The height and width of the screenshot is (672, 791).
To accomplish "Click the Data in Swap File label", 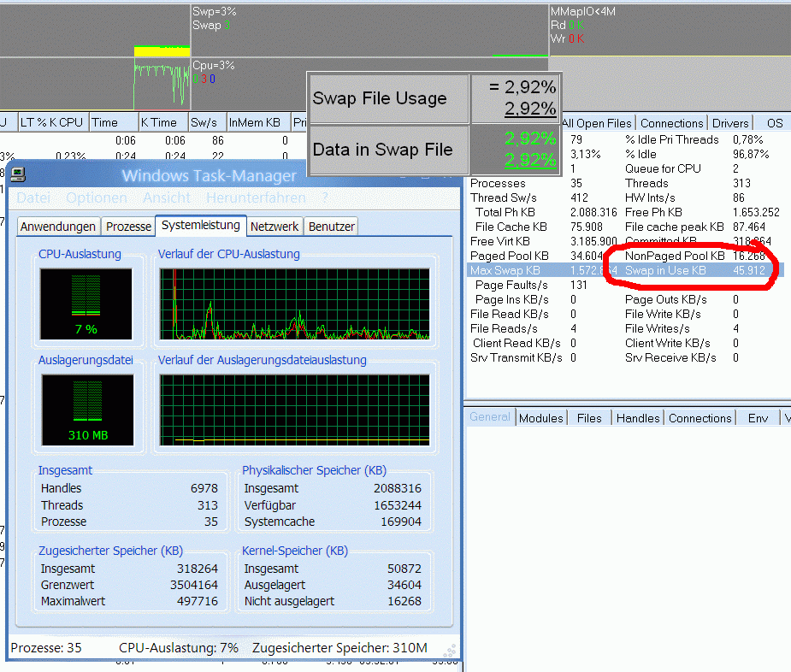I will (383, 150).
